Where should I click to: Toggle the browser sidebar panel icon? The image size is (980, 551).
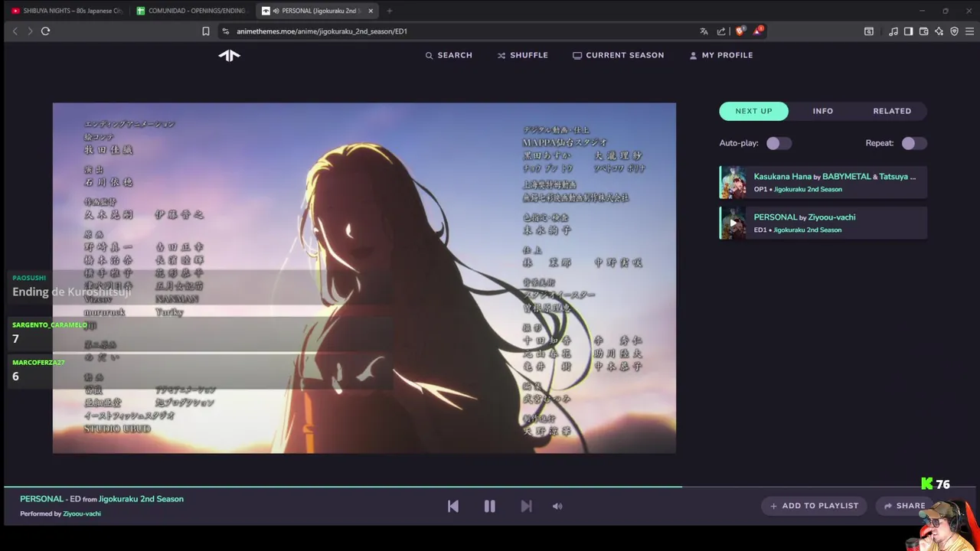tap(908, 31)
